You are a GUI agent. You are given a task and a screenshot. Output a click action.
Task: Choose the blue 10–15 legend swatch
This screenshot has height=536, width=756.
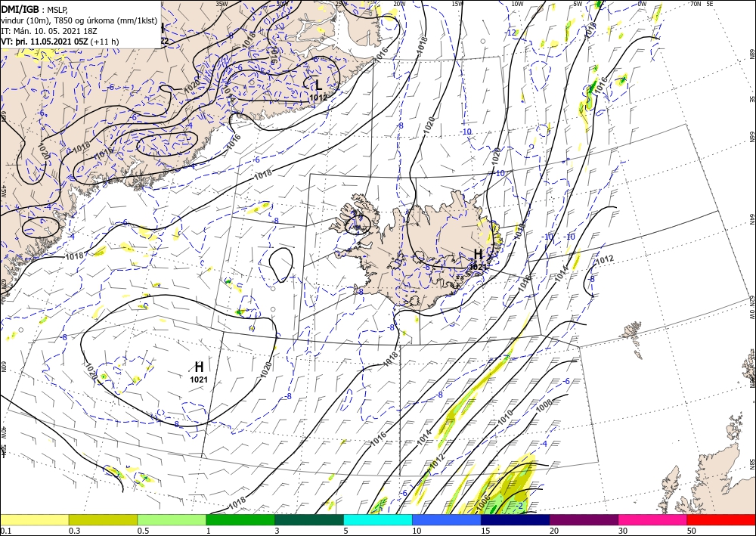coord(447,519)
